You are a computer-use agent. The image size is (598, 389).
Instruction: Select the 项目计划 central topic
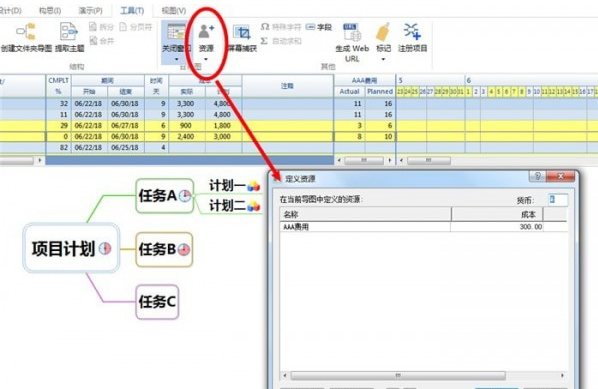point(71,248)
